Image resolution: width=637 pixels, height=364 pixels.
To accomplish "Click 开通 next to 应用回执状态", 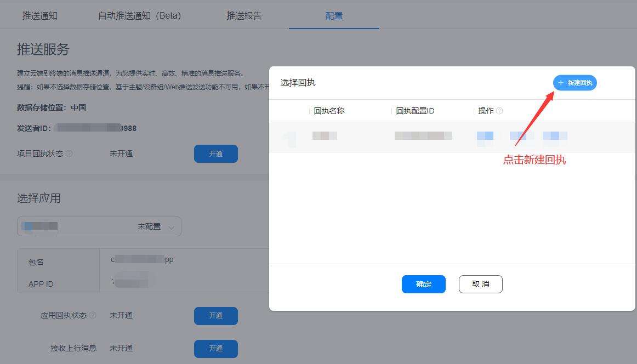I will [x=216, y=316].
